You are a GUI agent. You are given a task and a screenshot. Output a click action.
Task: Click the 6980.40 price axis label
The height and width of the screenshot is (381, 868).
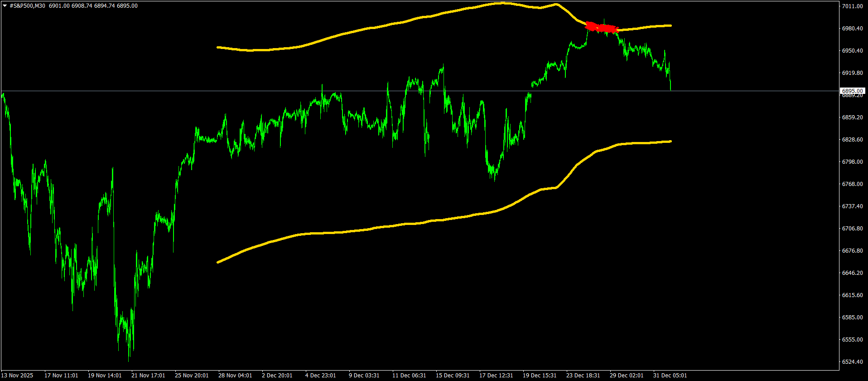[x=852, y=29]
